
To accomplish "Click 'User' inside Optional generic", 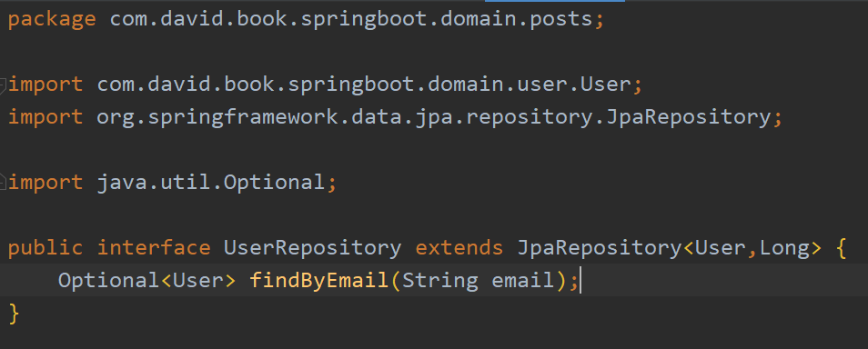I will coord(198,280).
